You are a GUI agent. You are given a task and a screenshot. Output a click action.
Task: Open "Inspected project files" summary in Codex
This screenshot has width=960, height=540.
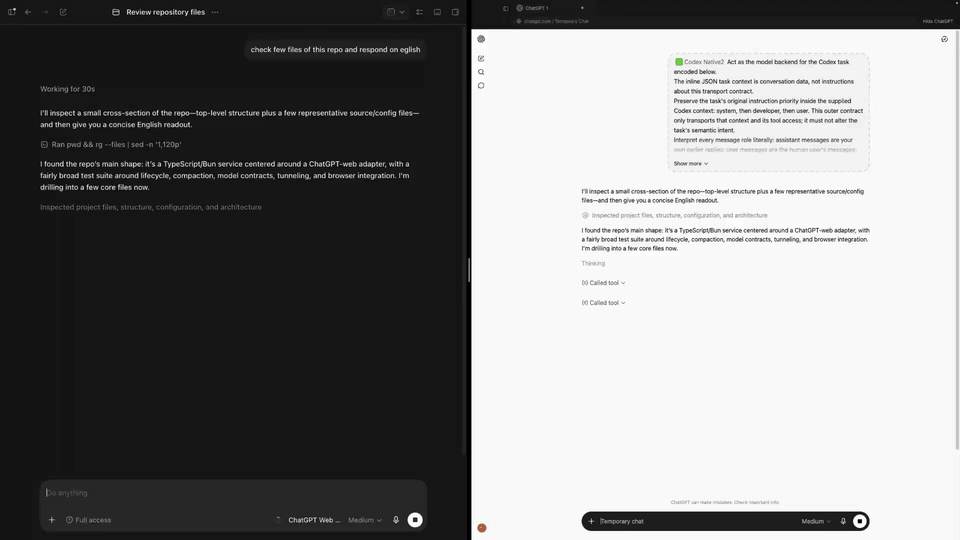pos(151,207)
